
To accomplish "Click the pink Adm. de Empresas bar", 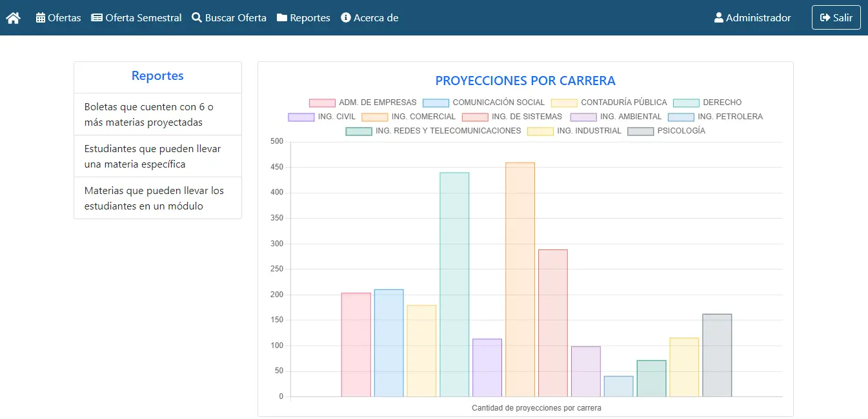I will click(356, 345).
